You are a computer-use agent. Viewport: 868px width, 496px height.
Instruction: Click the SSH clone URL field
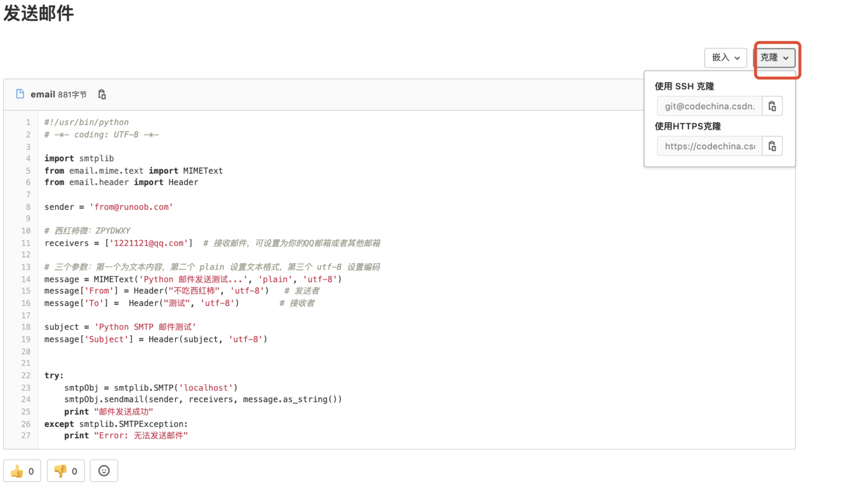point(709,106)
